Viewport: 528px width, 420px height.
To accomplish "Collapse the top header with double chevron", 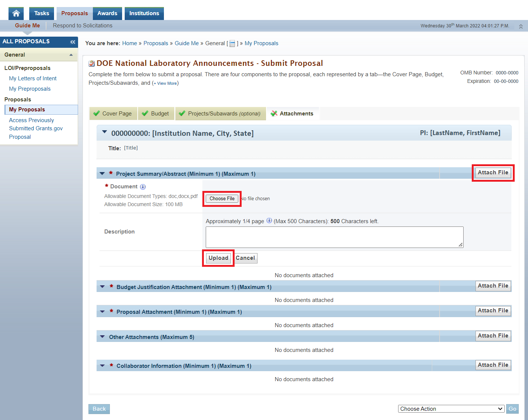I will click(x=521, y=26).
